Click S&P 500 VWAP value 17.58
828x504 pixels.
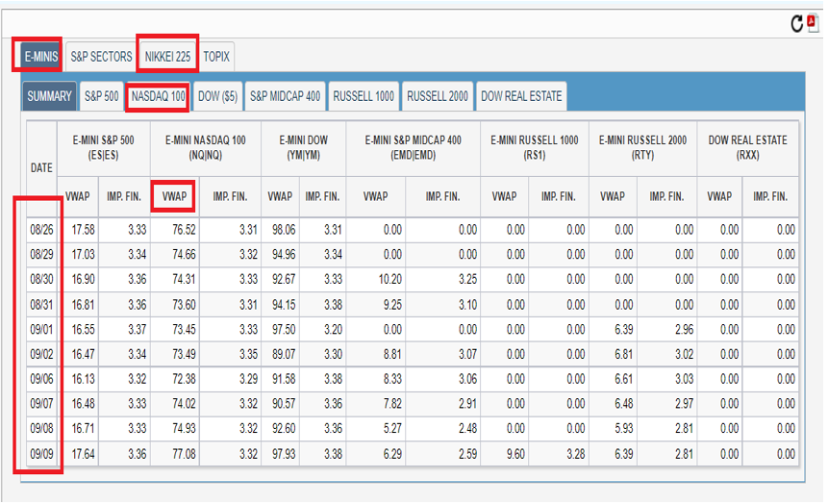click(84, 230)
